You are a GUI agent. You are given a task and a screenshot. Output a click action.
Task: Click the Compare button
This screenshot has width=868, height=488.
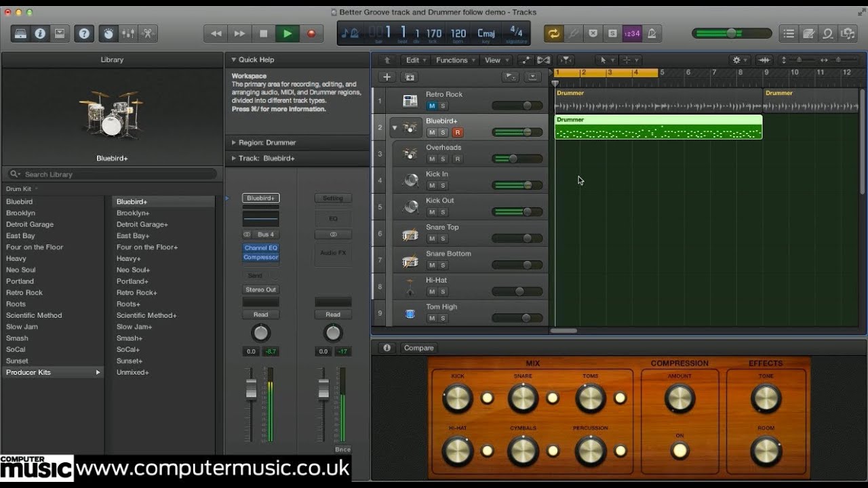[x=418, y=348]
